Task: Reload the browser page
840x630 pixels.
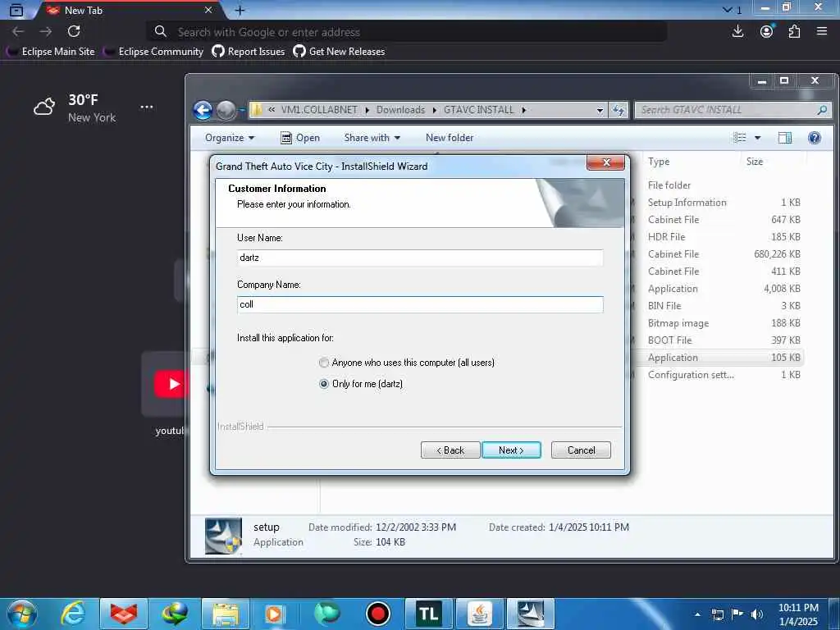Action: [74, 32]
